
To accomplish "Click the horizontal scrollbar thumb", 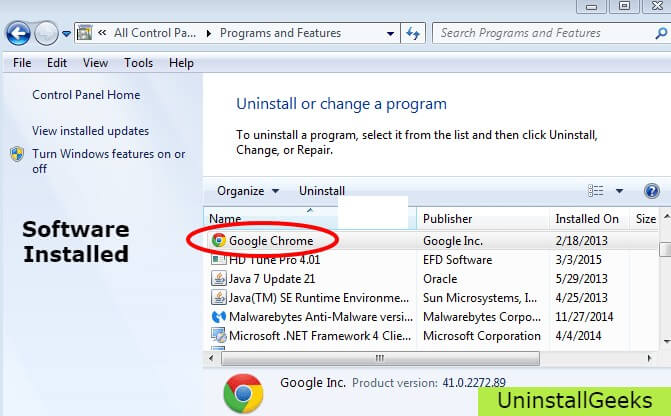I will click(x=380, y=358).
